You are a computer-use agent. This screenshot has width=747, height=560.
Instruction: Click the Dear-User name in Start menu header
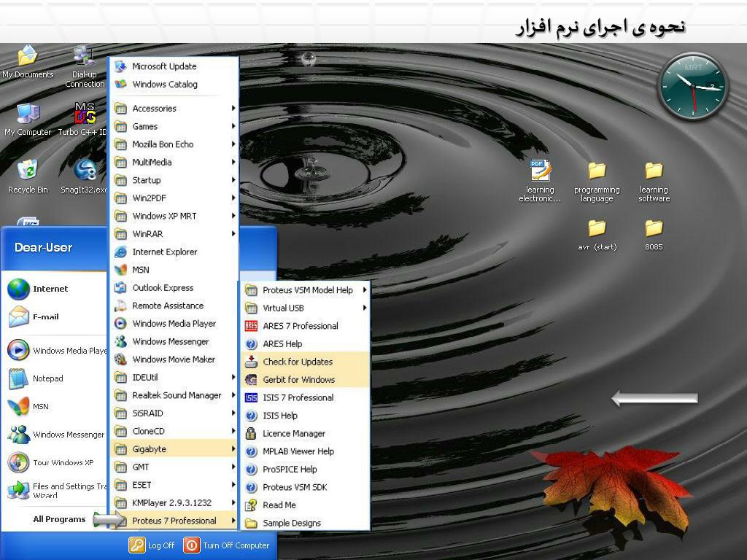(43, 248)
